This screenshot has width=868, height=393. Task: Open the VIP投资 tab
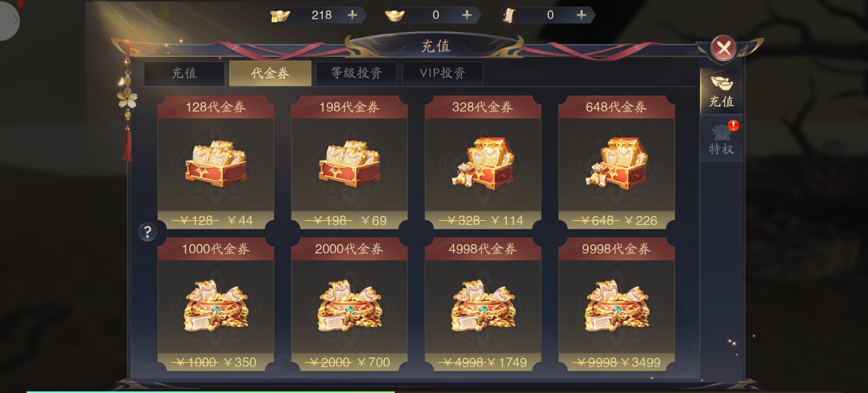[442, 73]
